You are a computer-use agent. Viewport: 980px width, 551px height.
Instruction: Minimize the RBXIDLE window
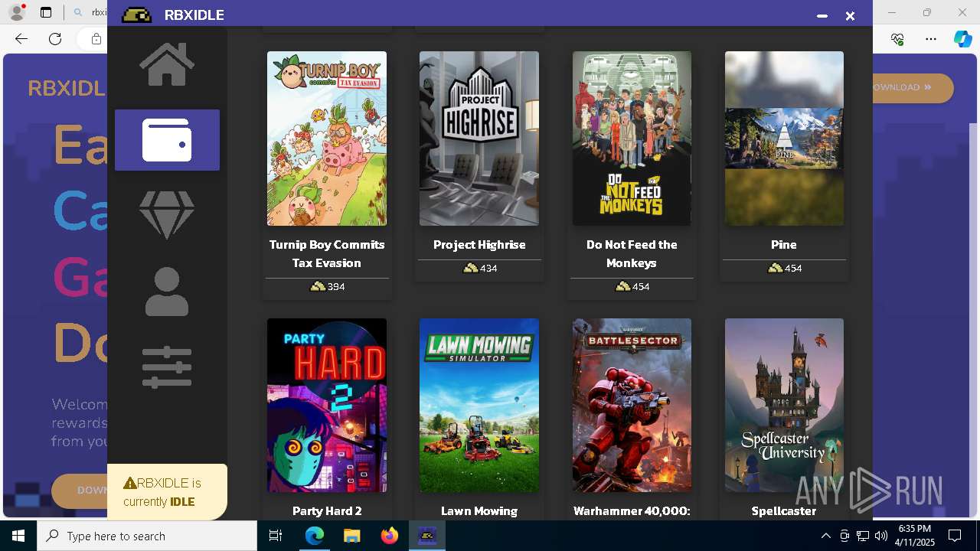pyautogui.click(x=822, y=15)
